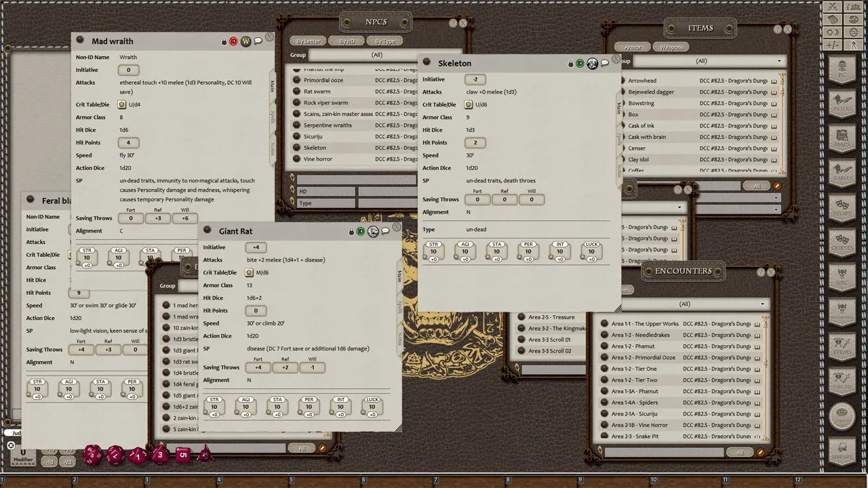This screenshot has width=868, height=488.
Task: Pick the d10 die
Action: pos(138,455)
